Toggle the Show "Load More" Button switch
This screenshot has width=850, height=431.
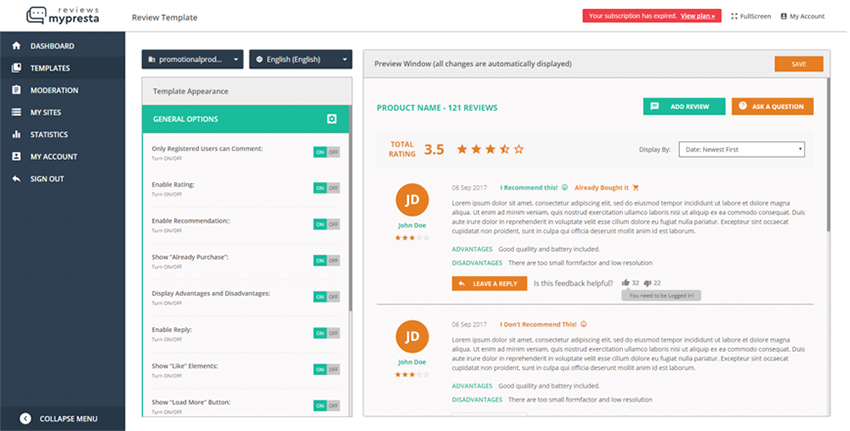tap(326, 406)
